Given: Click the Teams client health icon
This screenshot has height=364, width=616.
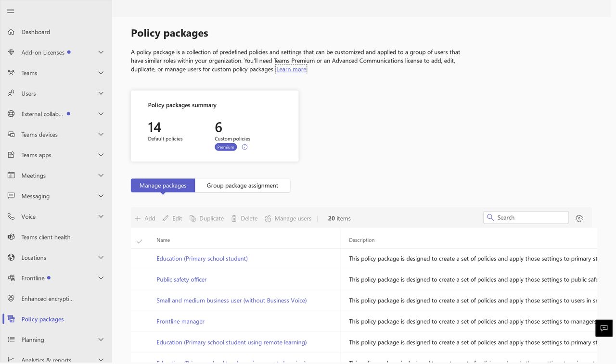Looking at the screenshot, I should tap(11, 237).
